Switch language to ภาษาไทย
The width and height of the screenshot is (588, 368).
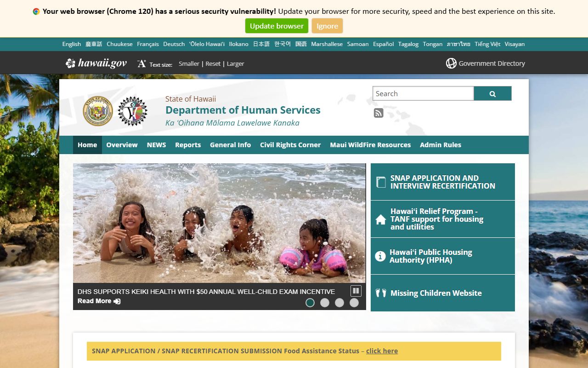(458, 44)
